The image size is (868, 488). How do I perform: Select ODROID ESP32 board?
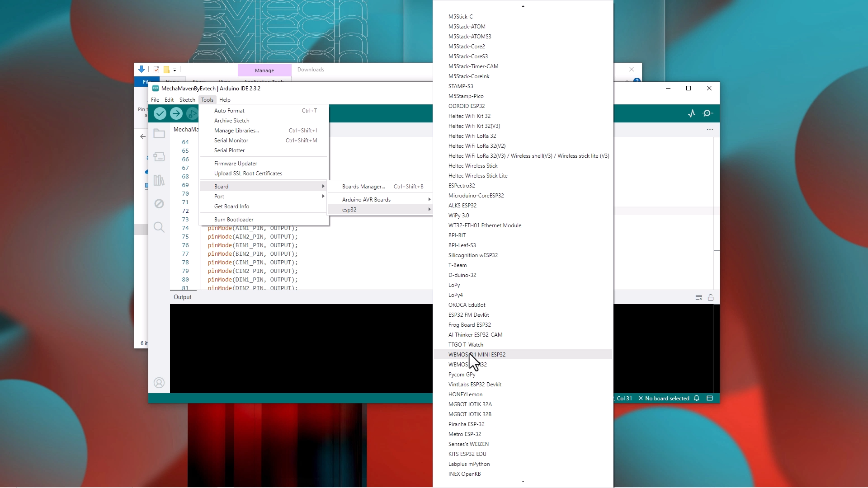pos(523,106)
